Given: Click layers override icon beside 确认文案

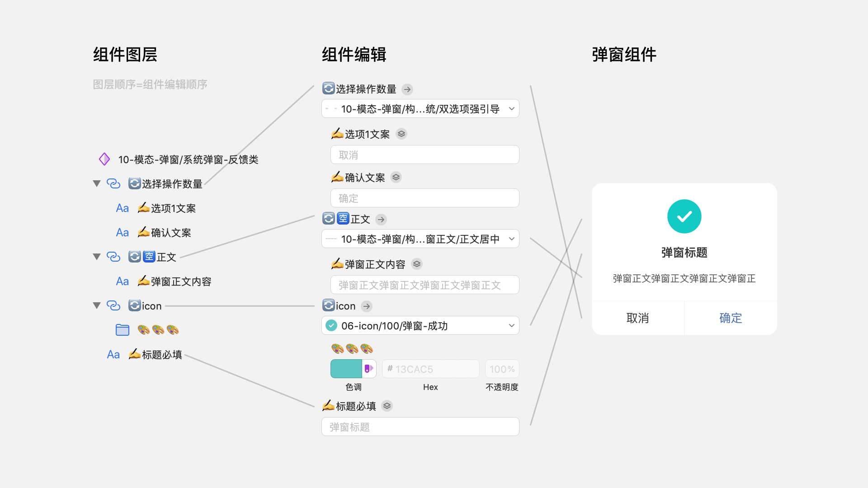Looking at the screenshot, I should [x=396, y=178].
